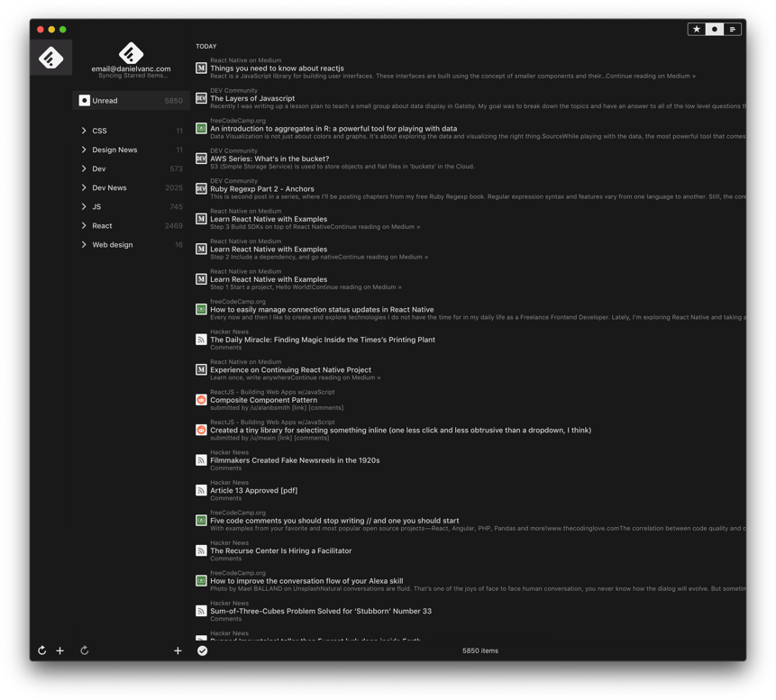Select the Unread smart feed

132,100
